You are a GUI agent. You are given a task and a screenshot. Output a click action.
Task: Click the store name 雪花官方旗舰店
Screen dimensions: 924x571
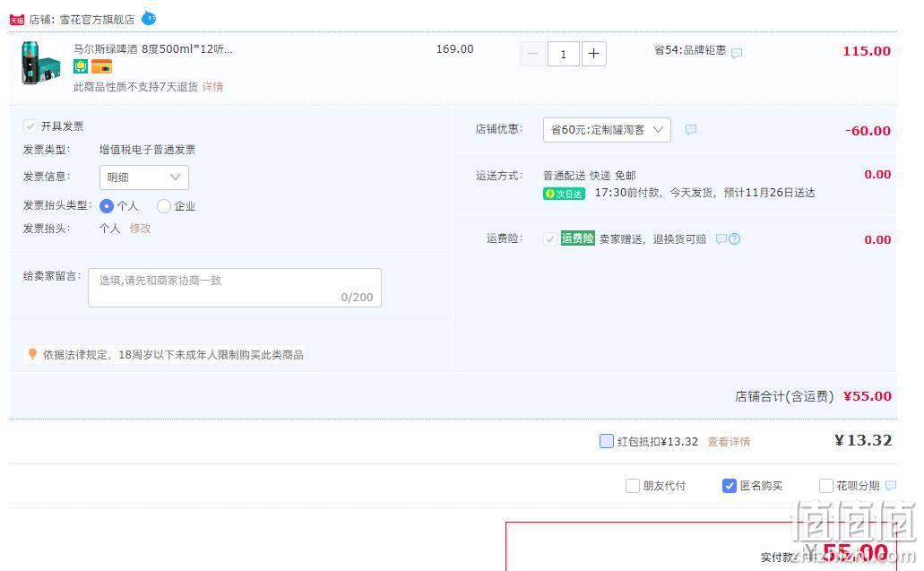point(97,20)
